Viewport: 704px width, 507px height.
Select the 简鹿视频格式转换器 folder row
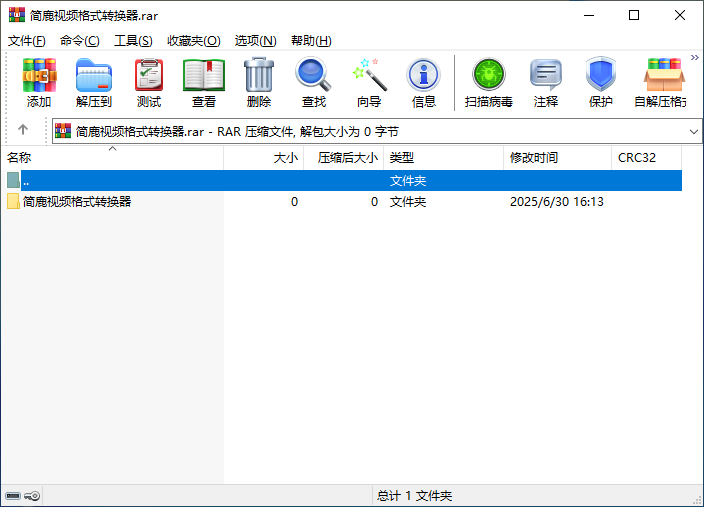(x=344, y=202)
